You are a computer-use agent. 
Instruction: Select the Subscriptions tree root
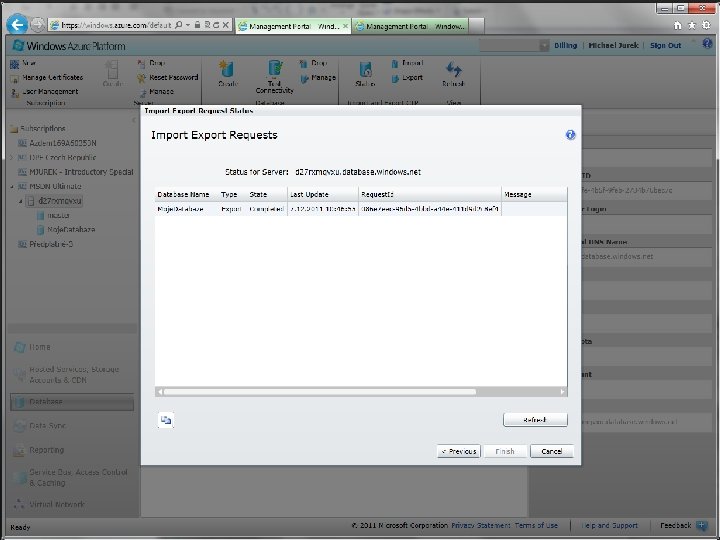click(38, 129)
